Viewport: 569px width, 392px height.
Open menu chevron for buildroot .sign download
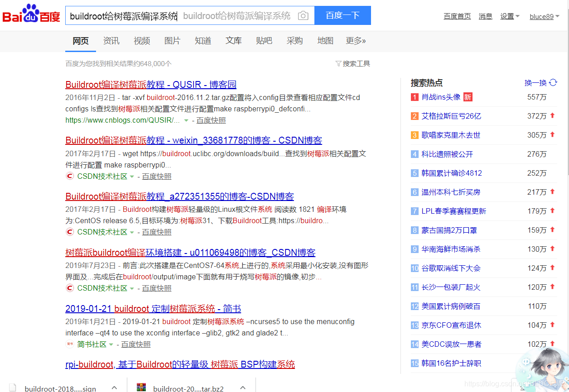[x=115, y=387]
